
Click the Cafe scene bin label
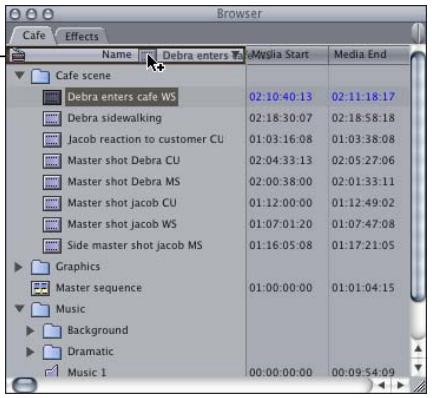click(x=83, y=76)
